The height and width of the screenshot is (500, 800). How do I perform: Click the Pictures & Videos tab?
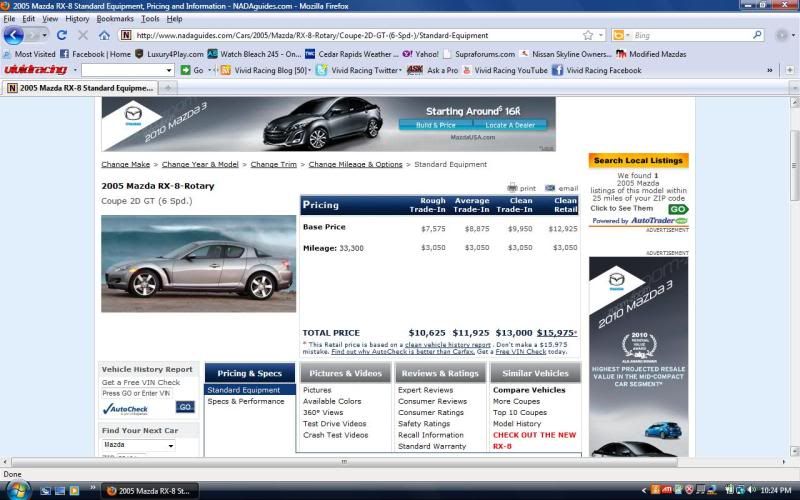345,373
